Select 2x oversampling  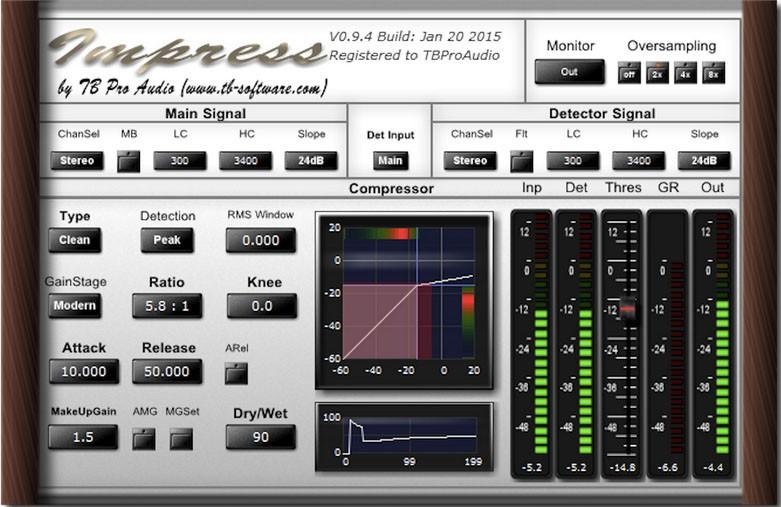point(657,73)
